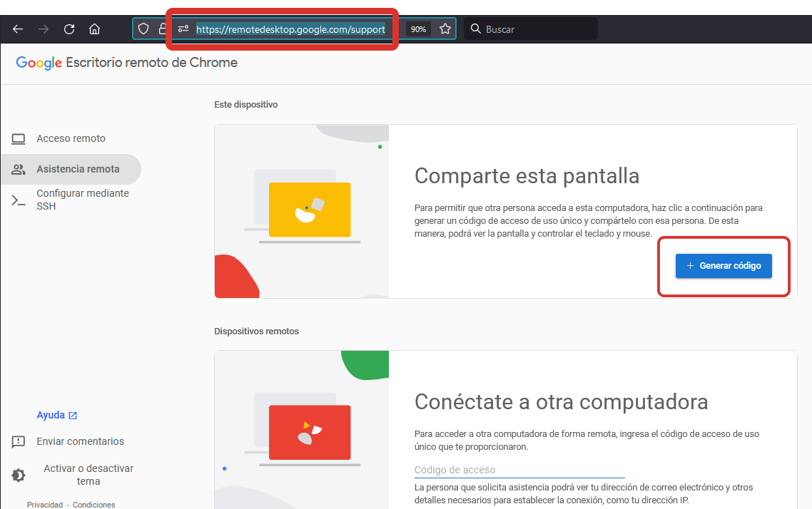Click the 90% zoom level indicator
This screenshot has width=812, height=509.
(x=418, y=29)
